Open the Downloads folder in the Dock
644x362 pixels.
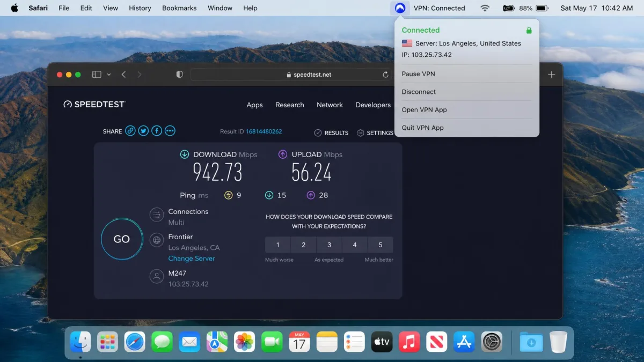pos(531,342)
